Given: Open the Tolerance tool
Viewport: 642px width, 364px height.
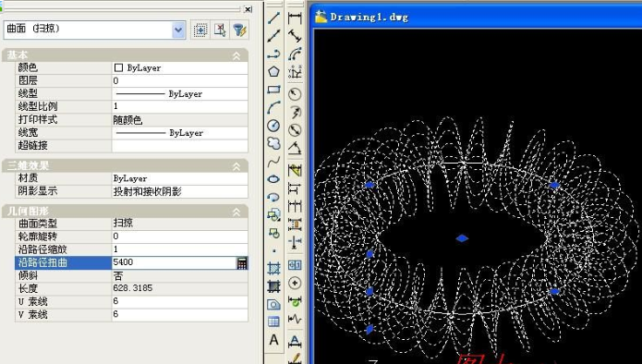Looking at the screenshot, I should coord(295,265).
